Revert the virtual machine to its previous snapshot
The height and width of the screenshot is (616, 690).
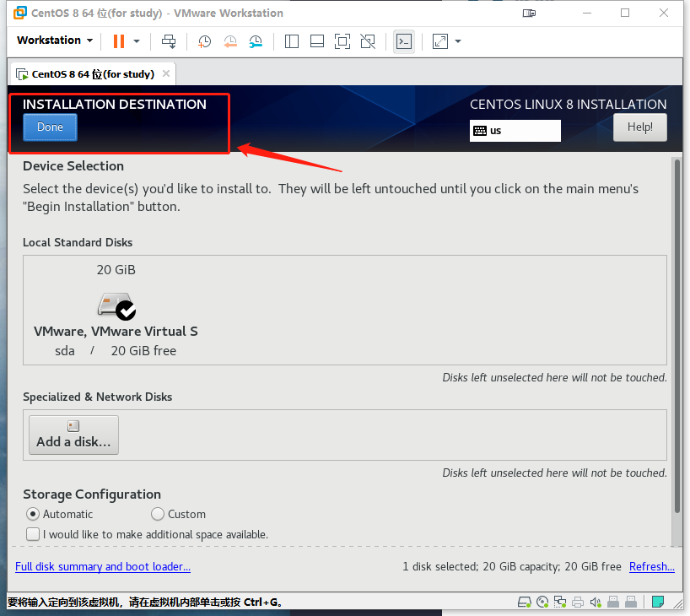coord(230,41)
